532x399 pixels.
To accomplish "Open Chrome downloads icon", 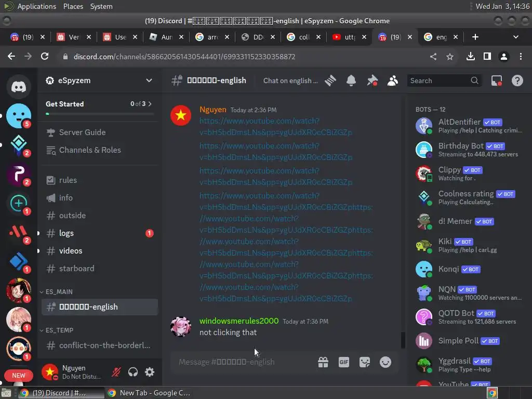I will 471,56.
